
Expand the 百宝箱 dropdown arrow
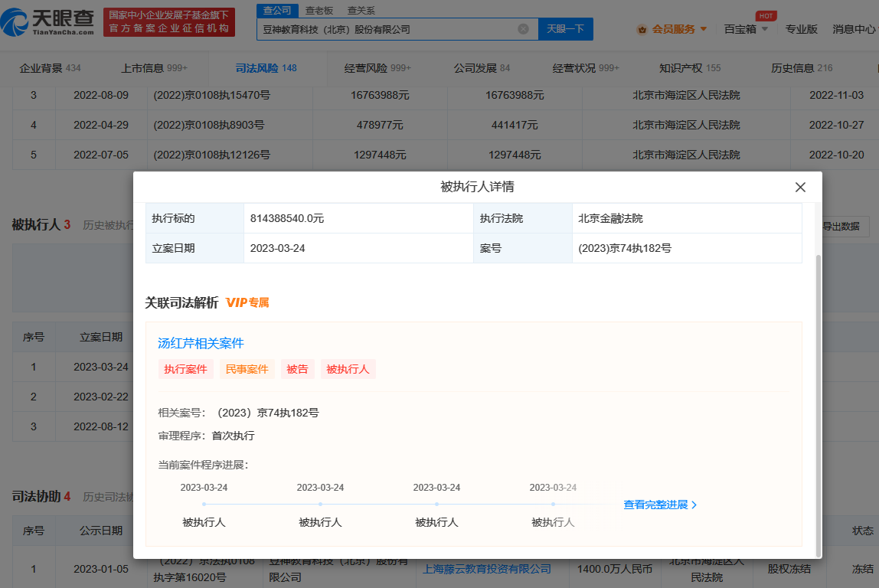[765, 29]
